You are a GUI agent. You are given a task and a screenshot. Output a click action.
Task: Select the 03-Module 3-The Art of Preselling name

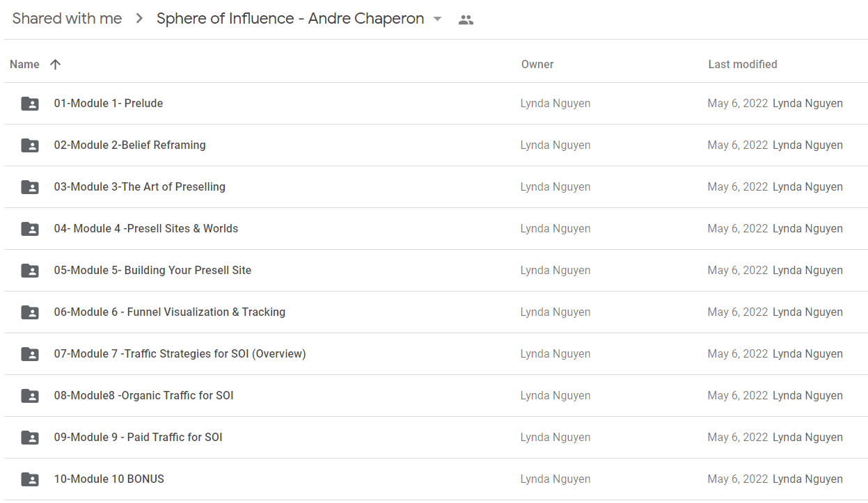point(140,186)
